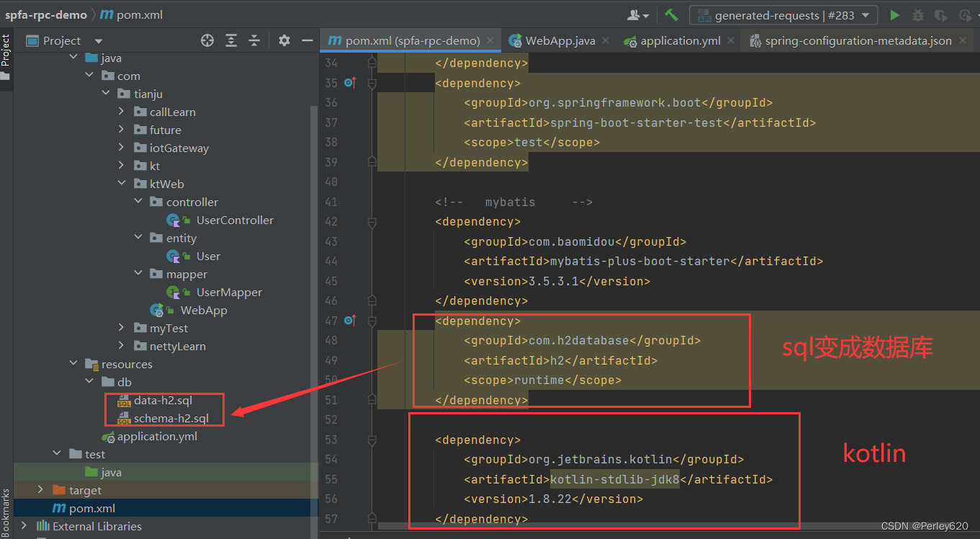This screenshot has height=539, width=980.
Task: Fold dependency block at line 35
Action: pyautogui.click(x=372, y=83)
